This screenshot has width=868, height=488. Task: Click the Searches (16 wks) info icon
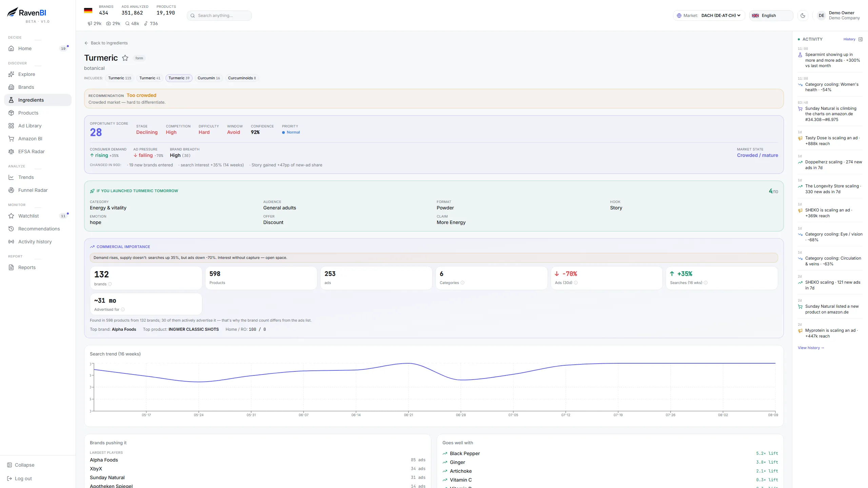(x=706, y=283)
